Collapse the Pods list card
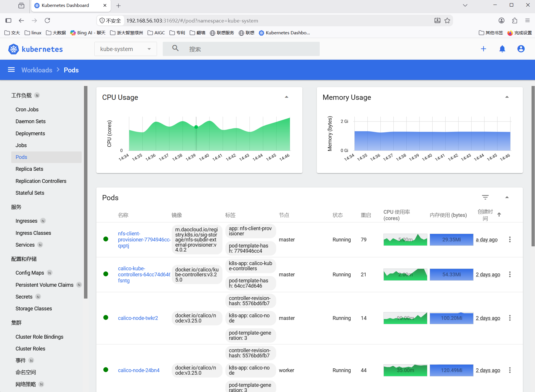This screenshot has width=535, height=392. [507, 197]
